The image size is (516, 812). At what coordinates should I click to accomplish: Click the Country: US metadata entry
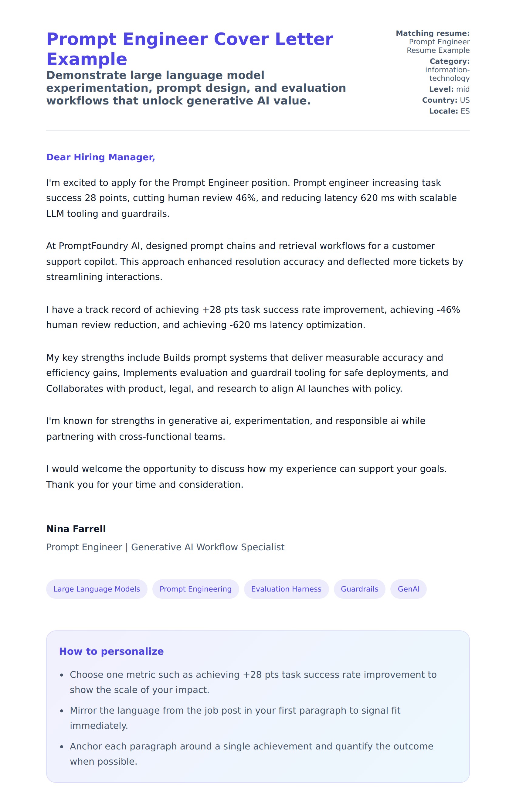coord(446,100)
